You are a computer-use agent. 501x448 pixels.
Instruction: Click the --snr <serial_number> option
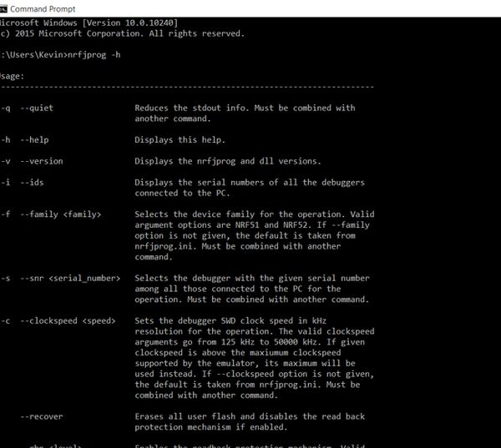pos(70,278)
